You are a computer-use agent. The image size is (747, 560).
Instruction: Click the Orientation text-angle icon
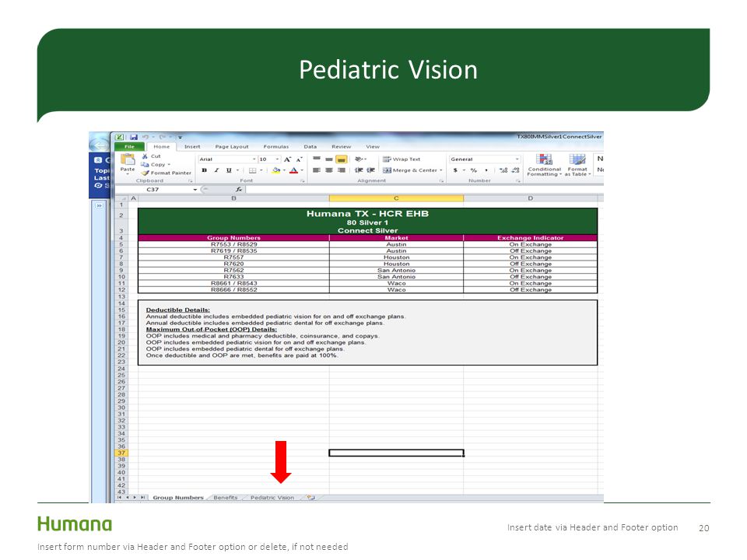point(359,159)
